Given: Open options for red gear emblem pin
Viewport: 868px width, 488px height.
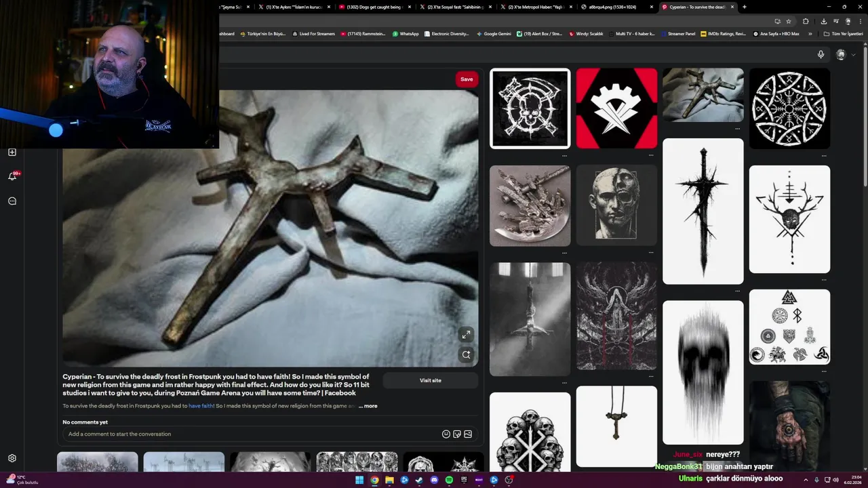Looking at the screenshot, I should point(652,155).
